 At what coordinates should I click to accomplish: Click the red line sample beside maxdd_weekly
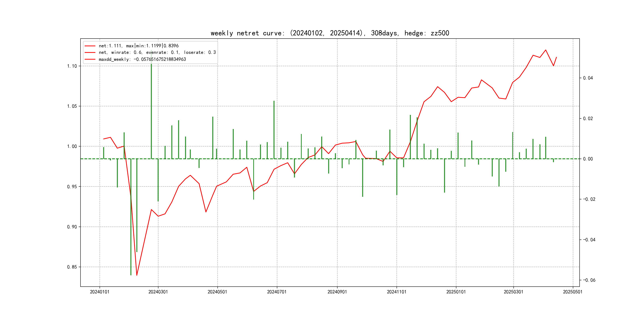coord(90,59)
